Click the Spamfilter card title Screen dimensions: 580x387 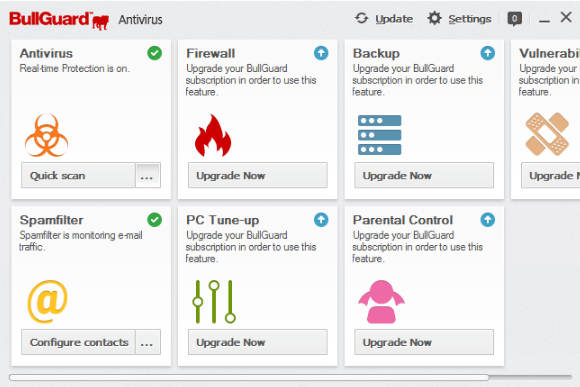[x=51, y=220]
